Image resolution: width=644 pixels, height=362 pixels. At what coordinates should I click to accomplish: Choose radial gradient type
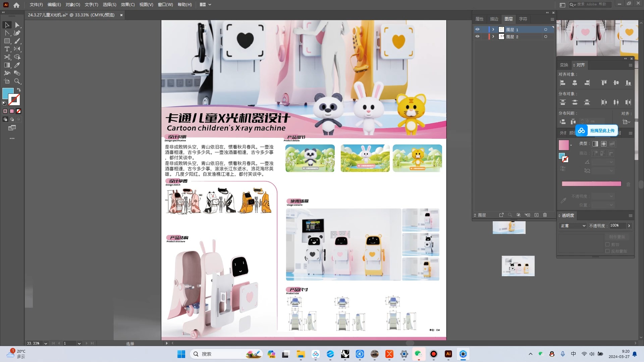click(604, 144)
